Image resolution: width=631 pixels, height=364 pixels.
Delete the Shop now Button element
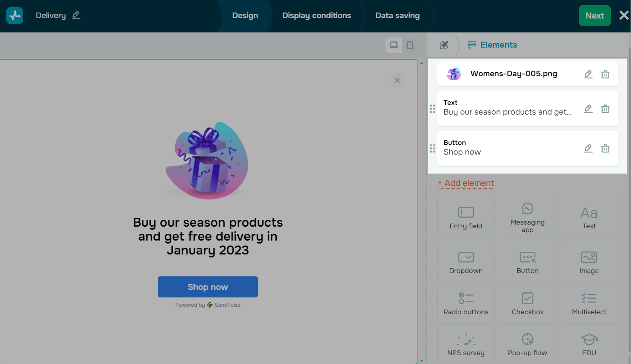click(x=605, y=148)
